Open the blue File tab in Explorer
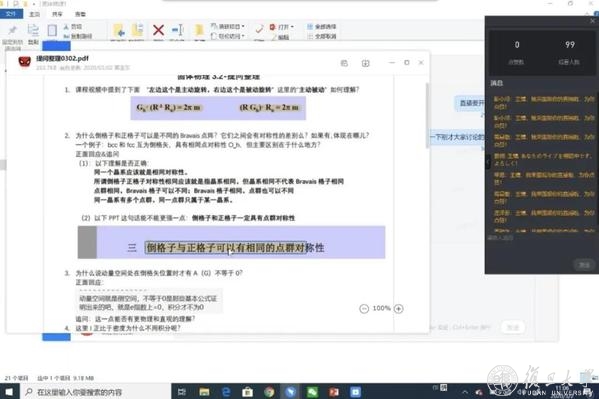The width and height of the screenshot is (599, 399). point(11,14)
